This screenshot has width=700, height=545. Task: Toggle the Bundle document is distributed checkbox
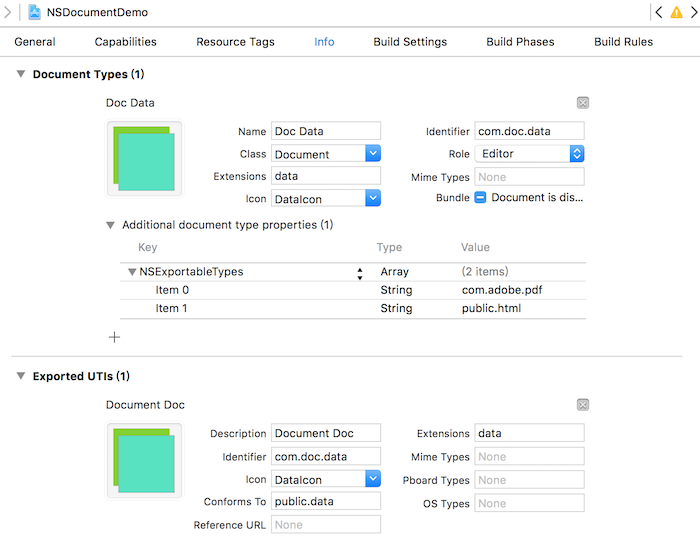[x=480, y=198]
